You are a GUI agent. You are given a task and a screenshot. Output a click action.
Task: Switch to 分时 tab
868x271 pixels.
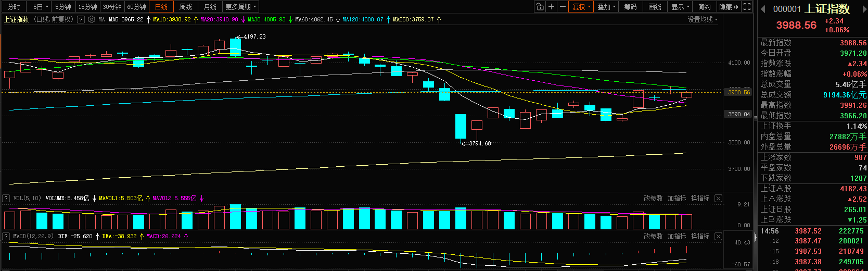tap(14, 7)
